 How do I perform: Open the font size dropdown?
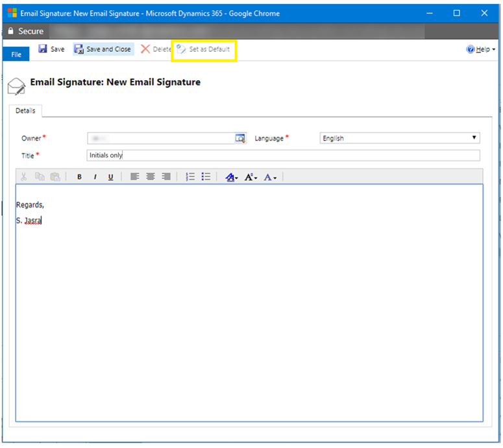251,177
